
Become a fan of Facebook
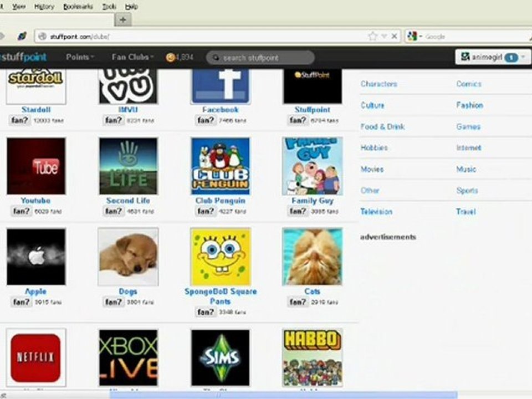[x=206, y=120]
